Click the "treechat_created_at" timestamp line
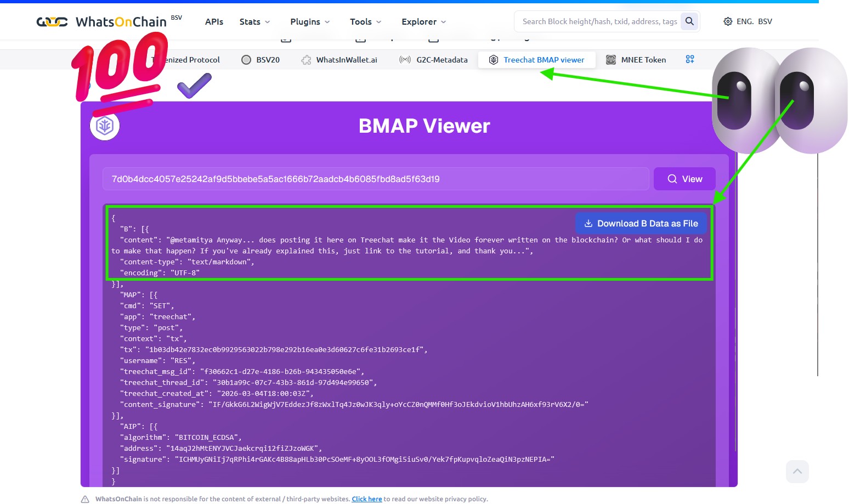849x504 pixels. [217, 394]
